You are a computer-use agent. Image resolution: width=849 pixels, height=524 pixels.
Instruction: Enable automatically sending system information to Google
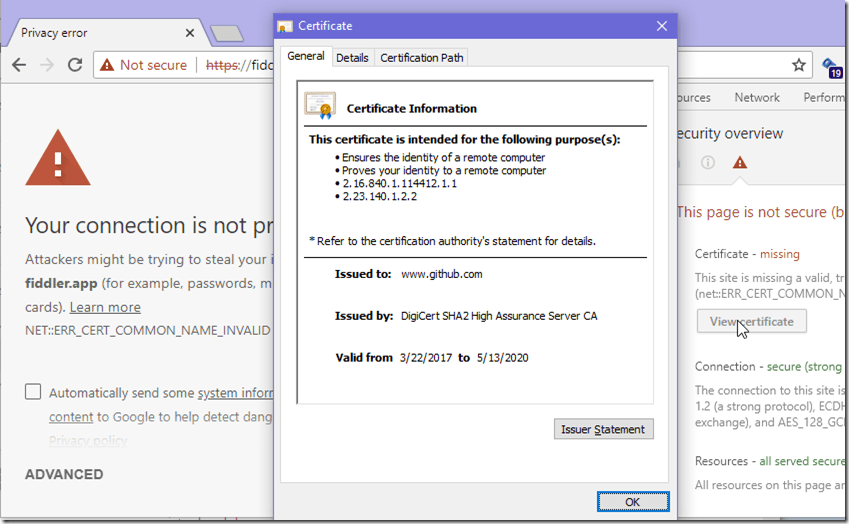pos(33,393)
